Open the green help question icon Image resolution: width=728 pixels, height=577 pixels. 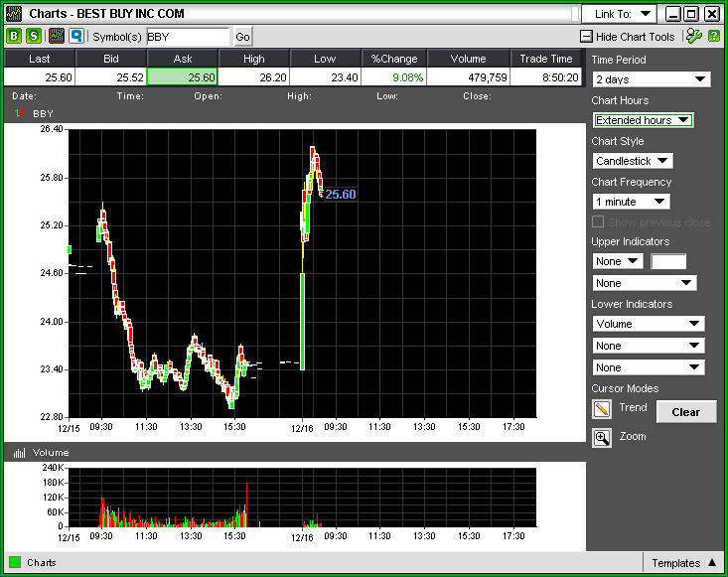pyautogui.click(x=714, y=36)
